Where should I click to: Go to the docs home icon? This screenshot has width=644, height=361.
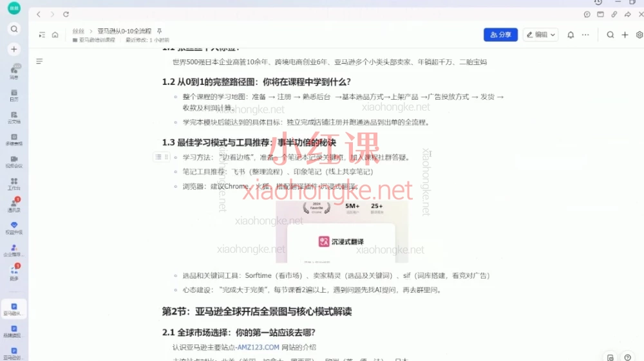click(55, 35)
